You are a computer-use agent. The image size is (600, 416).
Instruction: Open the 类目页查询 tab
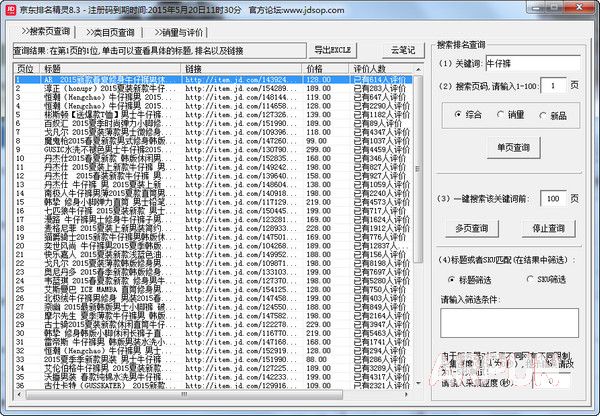(x=110, y=33)
